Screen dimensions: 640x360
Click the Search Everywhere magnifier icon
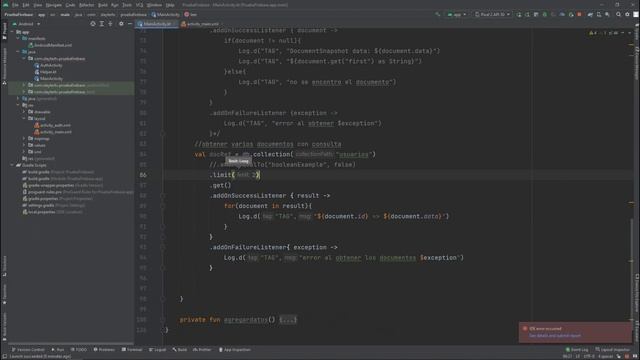pyautogui.click(x=618, y=14)
